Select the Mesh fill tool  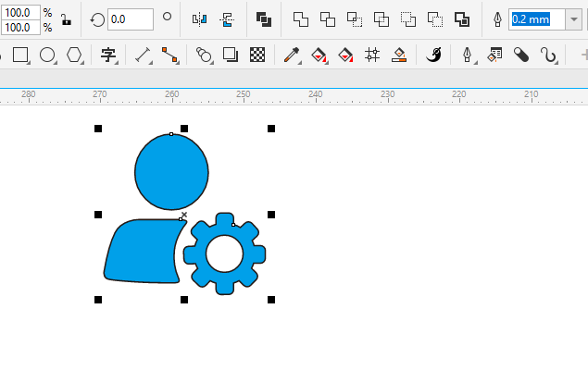[x=372, y=55]
